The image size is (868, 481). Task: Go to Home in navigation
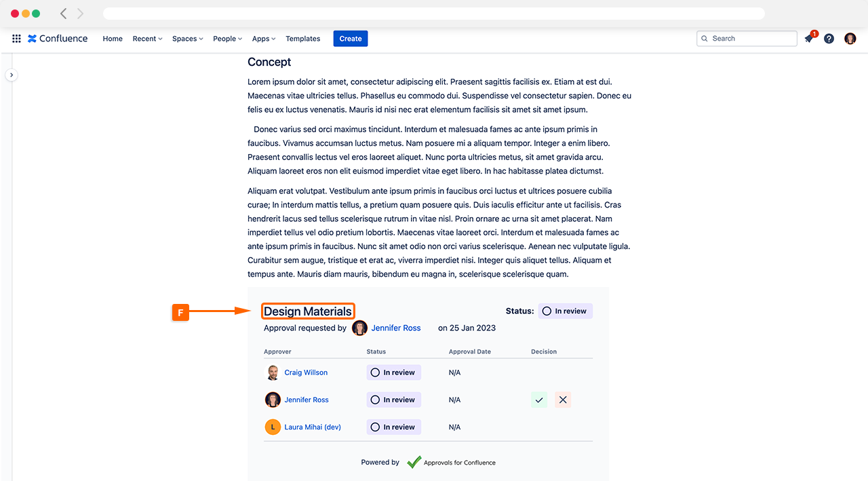coord(113,39)
